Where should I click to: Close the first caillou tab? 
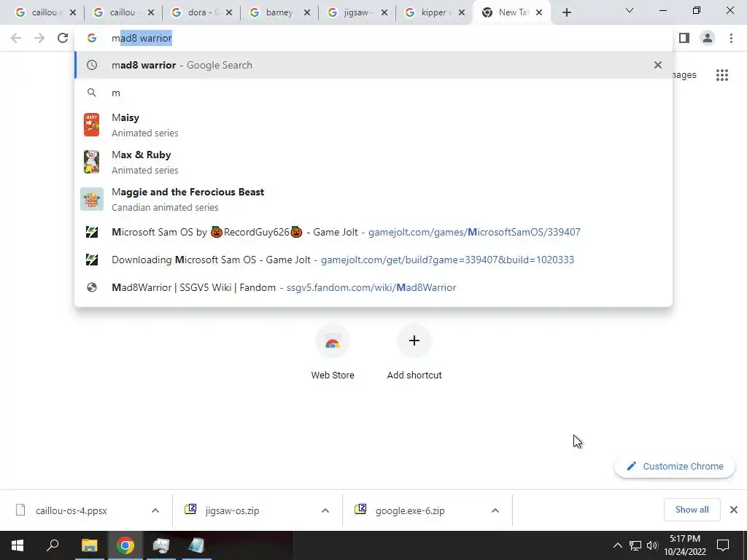tap(72, 13)
